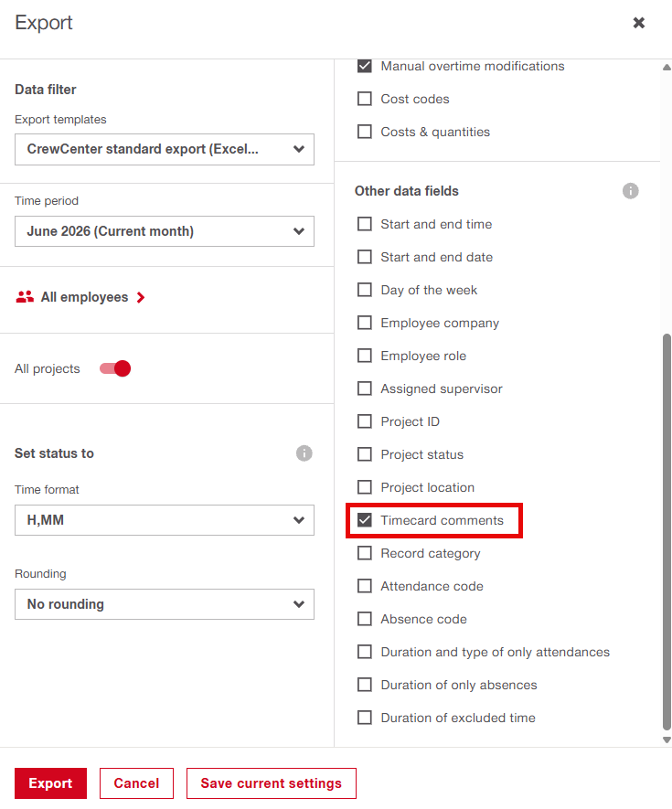Screen dimensions: 672x809
Task: Open the Export templates dropdown
Action: coord(165,149)
